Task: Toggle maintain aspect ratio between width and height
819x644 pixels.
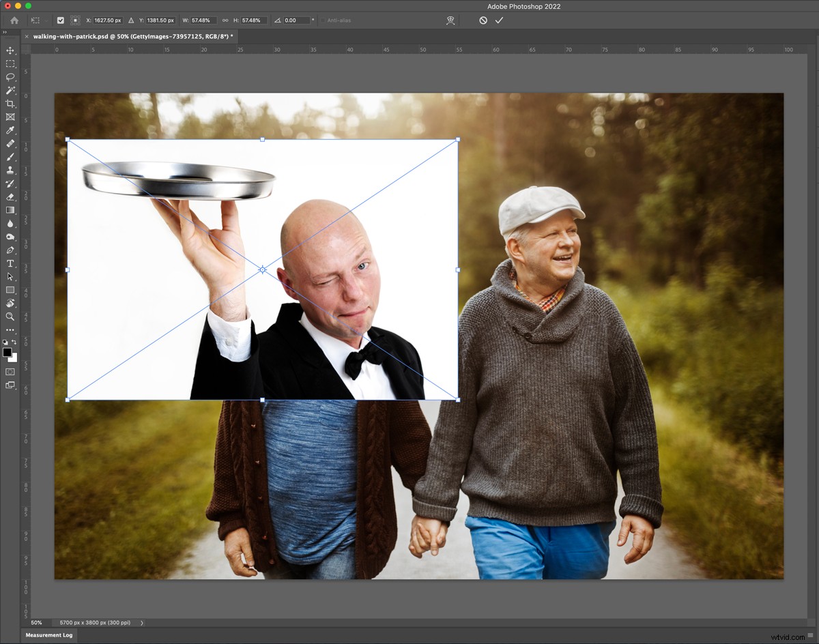Action: 225,20
